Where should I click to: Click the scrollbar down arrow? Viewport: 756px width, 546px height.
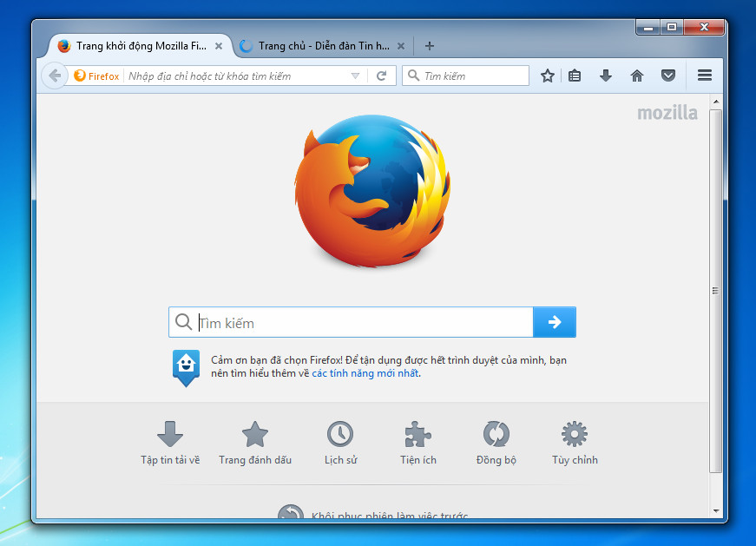click(716, 510)
